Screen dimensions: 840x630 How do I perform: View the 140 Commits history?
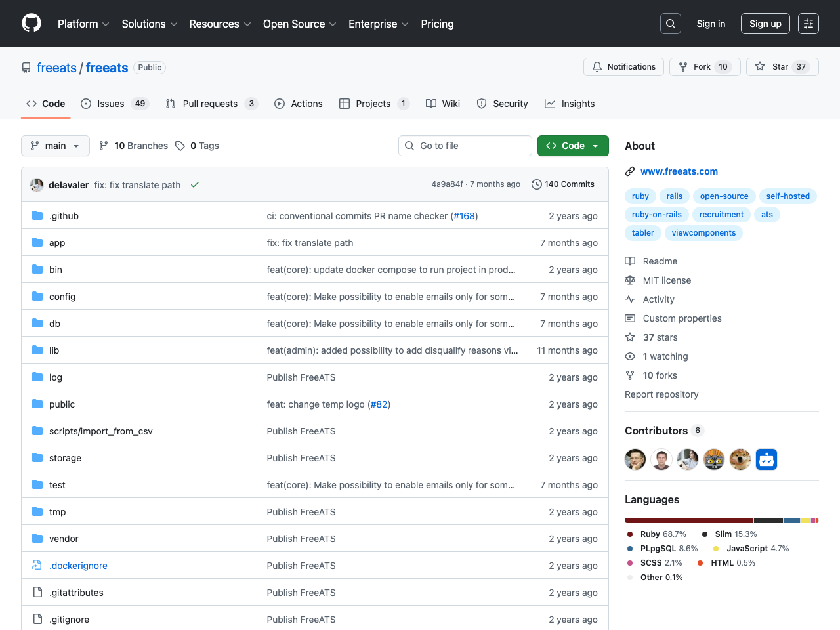(562, 184)
